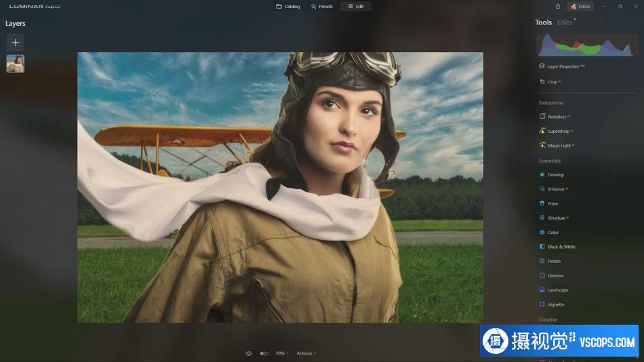The width and height of the screenshot is (644, 362).
Task: Toggle before/after compare view
Action: point(264,353)
